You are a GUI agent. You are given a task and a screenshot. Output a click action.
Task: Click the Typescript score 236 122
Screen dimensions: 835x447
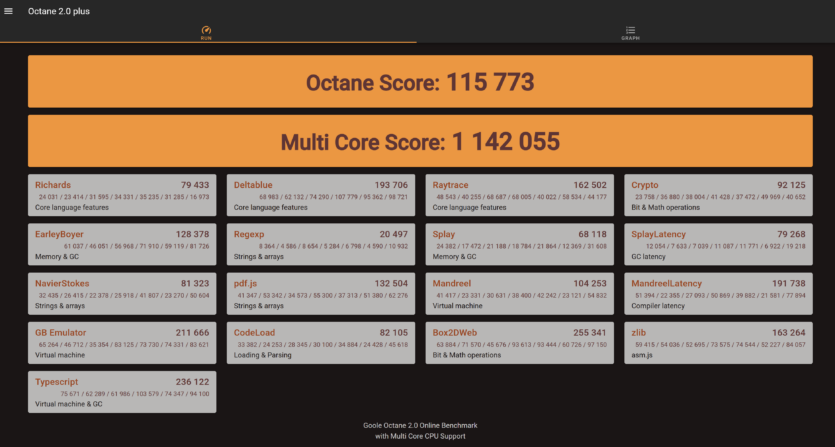pos(192,381)
